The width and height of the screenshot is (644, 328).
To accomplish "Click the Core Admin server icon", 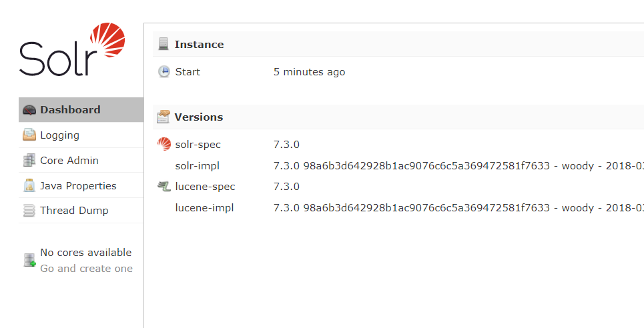I will pos(29,161).
